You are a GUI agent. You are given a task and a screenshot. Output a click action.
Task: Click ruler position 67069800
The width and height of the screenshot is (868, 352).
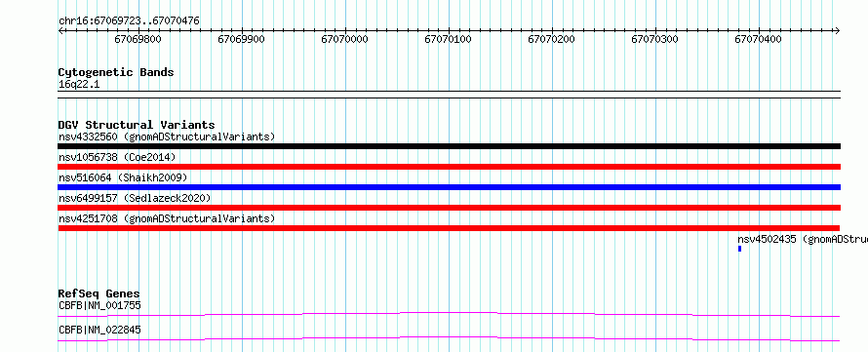click(x=138, y=39)
